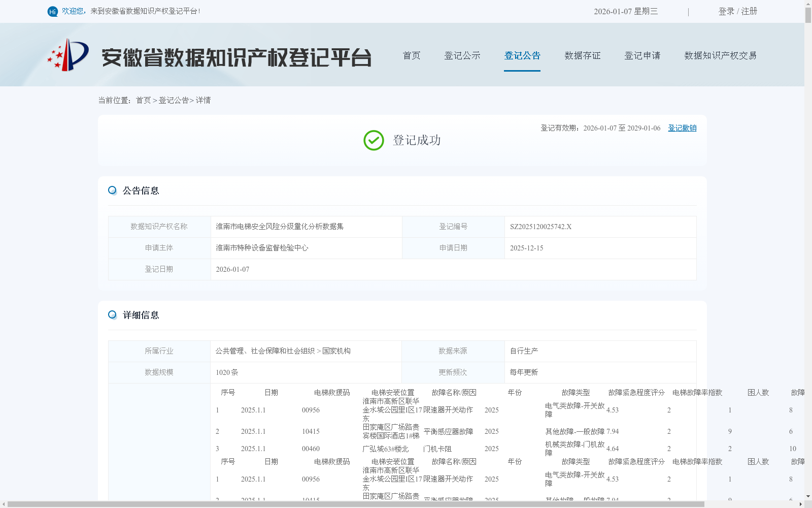812x508 pixels.
Task: Click 首页 in the breadcrumb
Action: pos(143,100)
